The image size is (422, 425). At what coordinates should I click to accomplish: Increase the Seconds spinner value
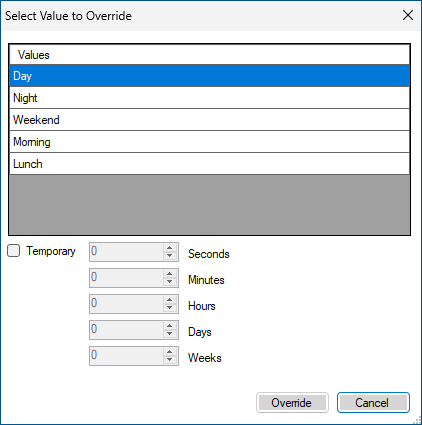(x=170, y=248)
